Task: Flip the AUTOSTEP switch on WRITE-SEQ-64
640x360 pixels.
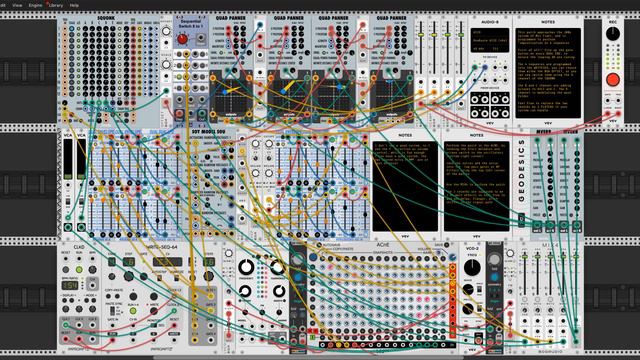Action: click(159, 278)
